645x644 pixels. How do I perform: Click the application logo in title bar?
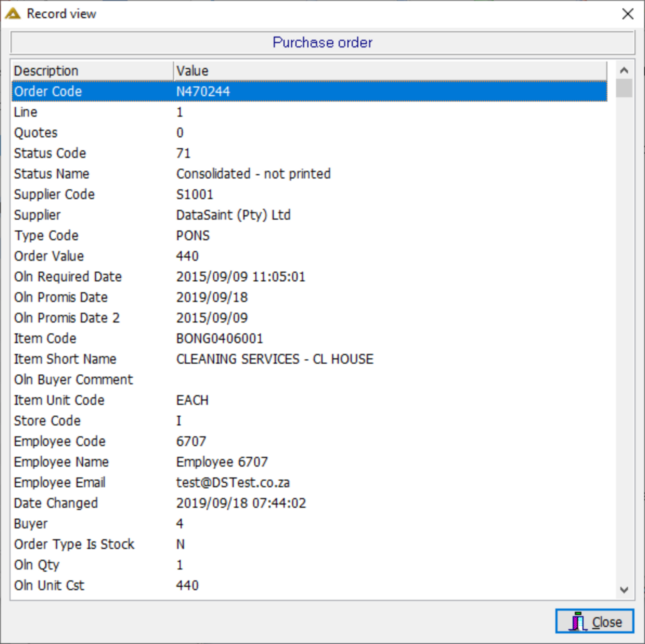pos(13,14)
